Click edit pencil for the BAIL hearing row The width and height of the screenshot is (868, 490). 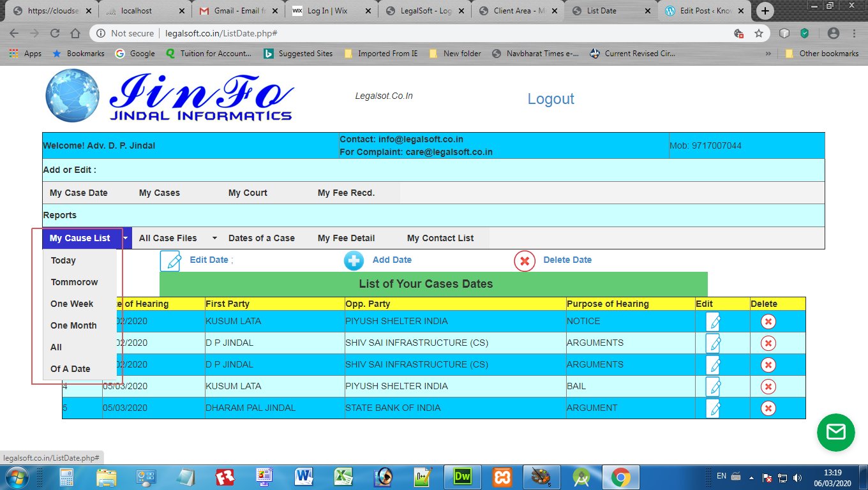point(713,387)
